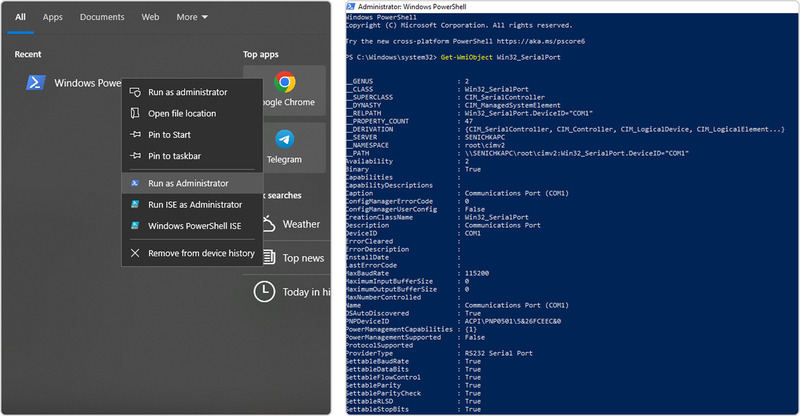Select the Web search tab

150,17
